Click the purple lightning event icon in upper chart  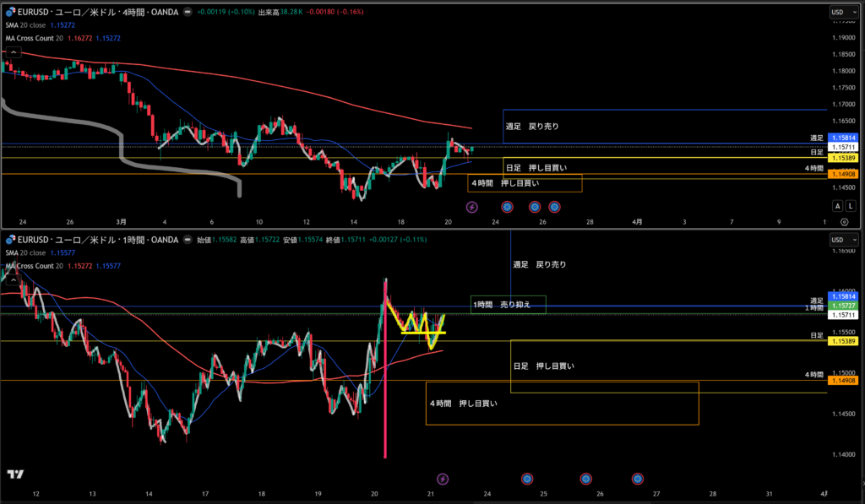point(471,206)
